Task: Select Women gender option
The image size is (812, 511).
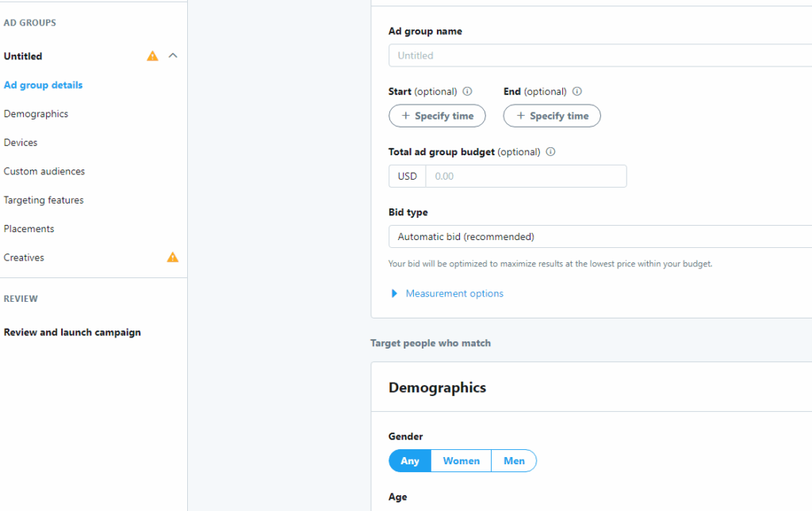Action: click(x=461, y=461)
